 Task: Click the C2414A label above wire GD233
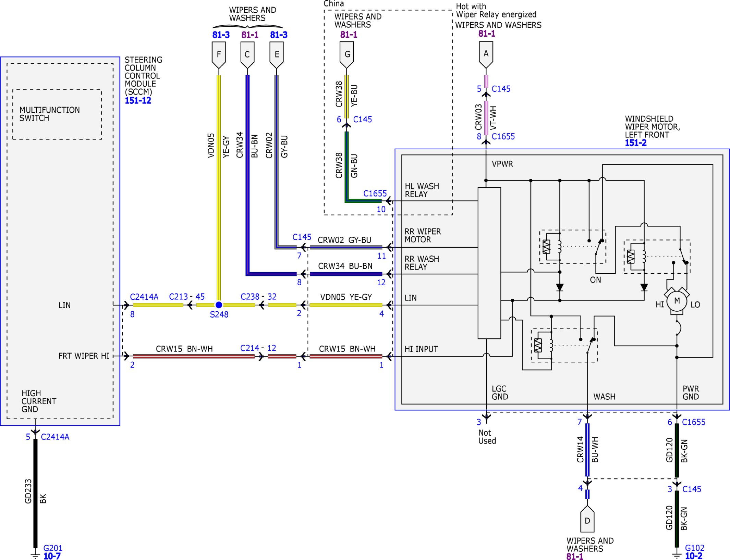(55, 437)
